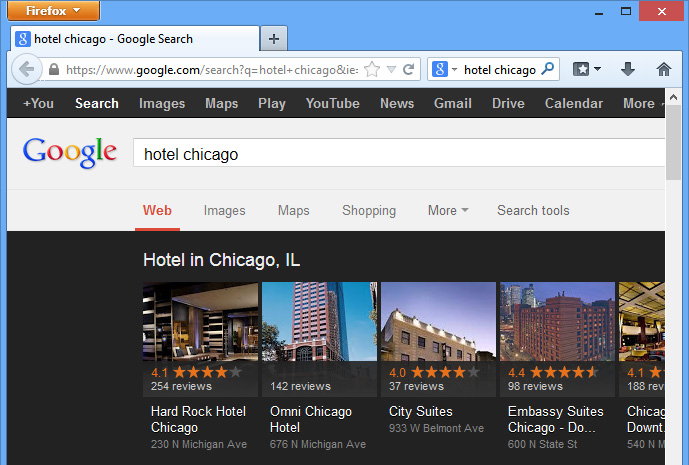689x465 pixels.
Task: Open Calendar in the Google bar
Action: pyautogui.click(x=573, y=103)
